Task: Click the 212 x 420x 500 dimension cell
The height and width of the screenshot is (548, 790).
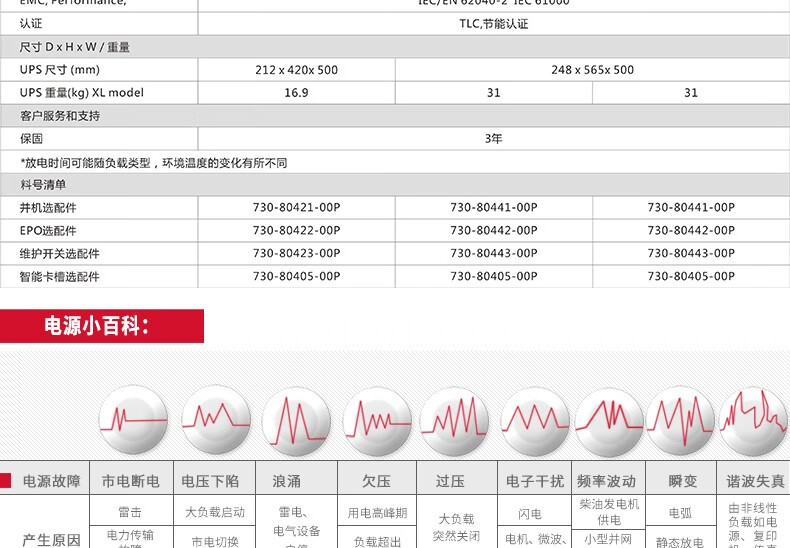Action: (296, 70)
